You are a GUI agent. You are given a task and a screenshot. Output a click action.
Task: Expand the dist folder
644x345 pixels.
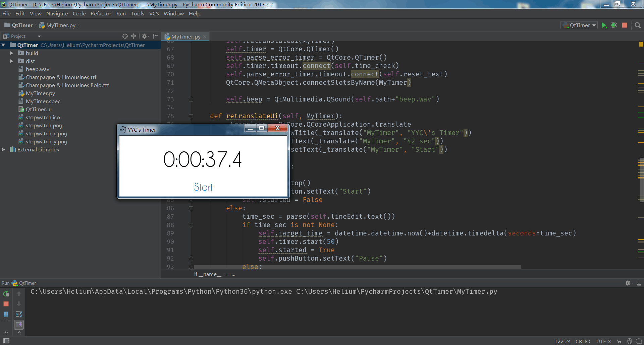11,61
